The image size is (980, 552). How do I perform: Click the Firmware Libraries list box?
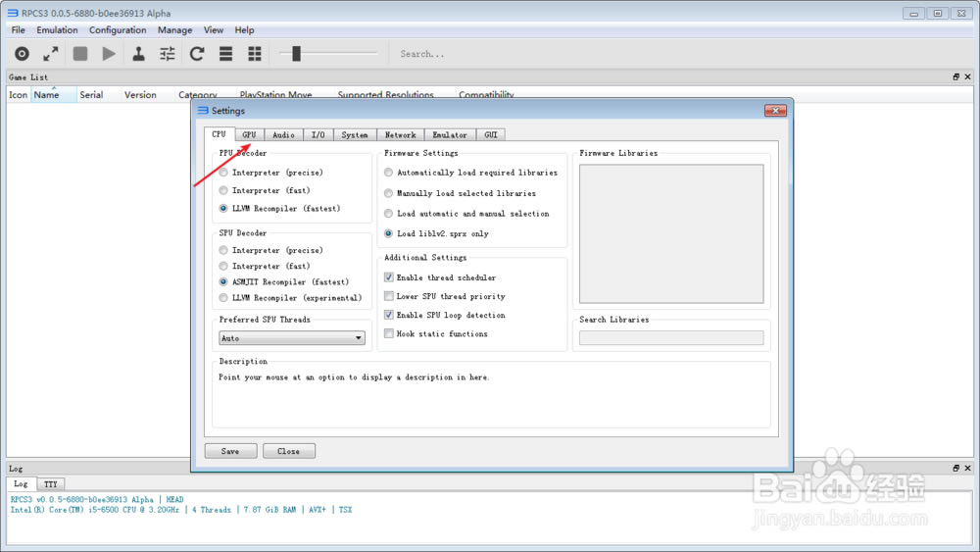[671, 233]
